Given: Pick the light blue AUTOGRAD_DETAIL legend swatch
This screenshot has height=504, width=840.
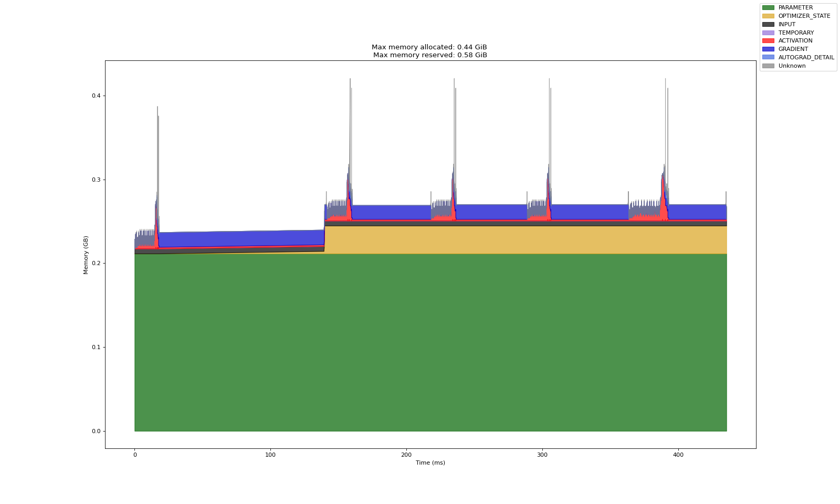Looking at the screenshot, I should coord(768,57).
